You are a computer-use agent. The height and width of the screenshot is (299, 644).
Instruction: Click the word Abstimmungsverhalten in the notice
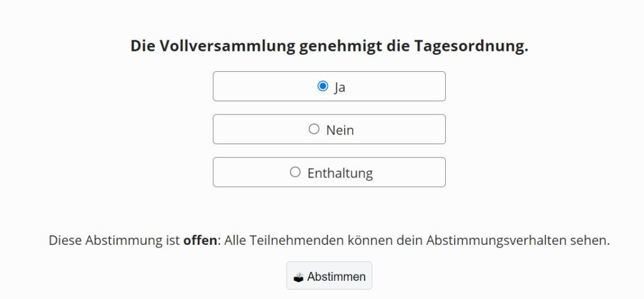click(x=496, y=241)
